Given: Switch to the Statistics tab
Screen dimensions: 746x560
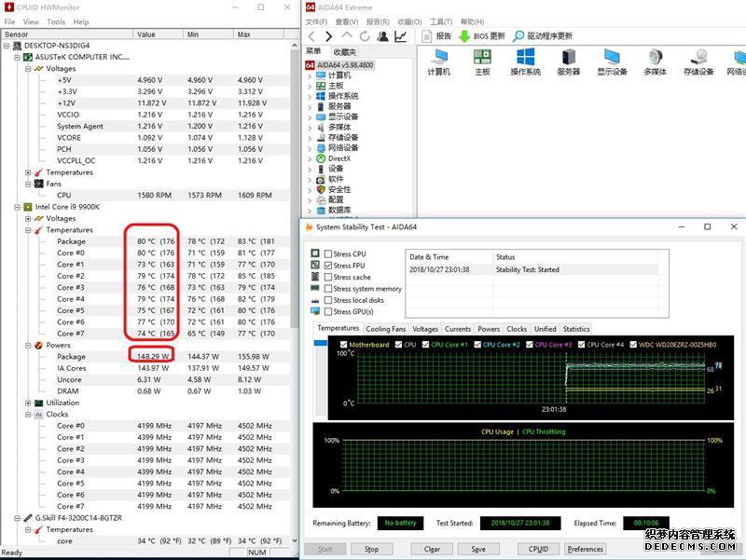Looking at the screenshot, I should pyautogui.click(x=576, y=329).
